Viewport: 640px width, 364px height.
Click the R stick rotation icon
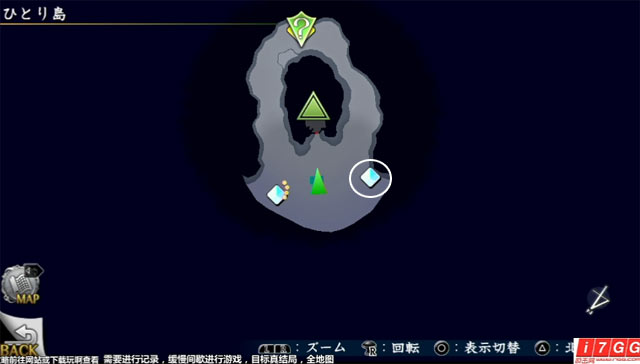coord(370,348)
